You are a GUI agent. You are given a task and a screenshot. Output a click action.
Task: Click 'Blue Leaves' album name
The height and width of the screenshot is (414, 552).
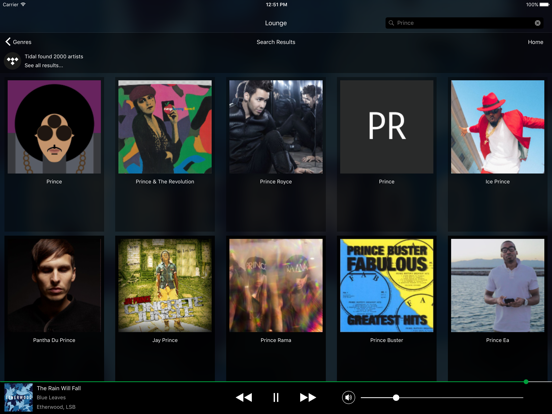(x=51, y=398)
